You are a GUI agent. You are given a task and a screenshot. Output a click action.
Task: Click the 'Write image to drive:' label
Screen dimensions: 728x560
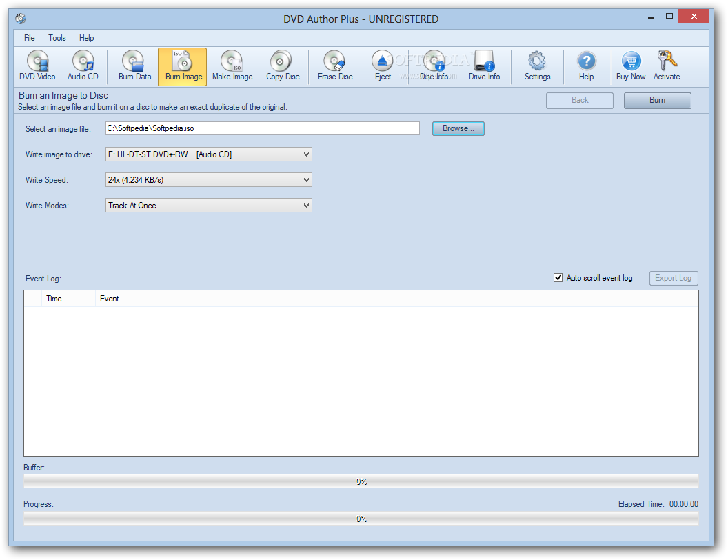tap(59, 154)
